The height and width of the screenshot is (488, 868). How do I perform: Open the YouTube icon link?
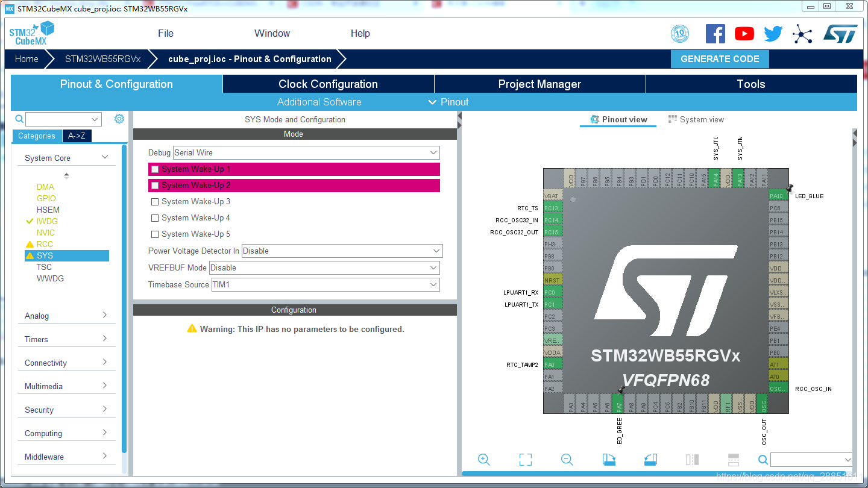744,34
